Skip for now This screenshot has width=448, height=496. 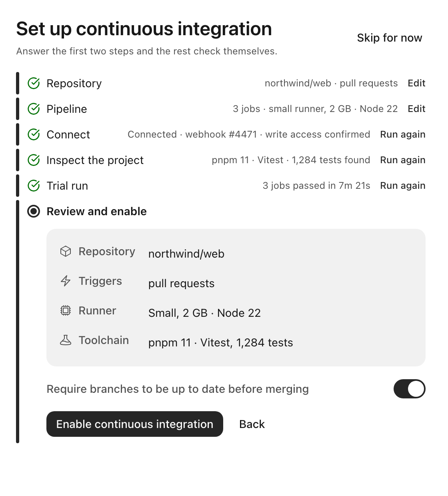[390, 38]
